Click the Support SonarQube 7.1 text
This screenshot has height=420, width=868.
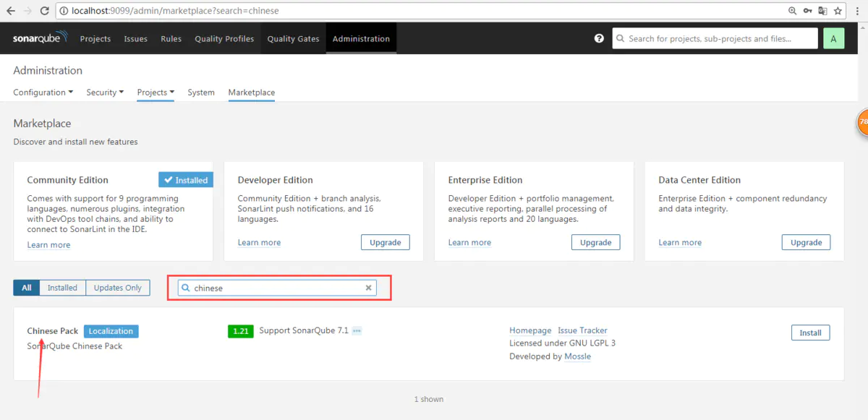pyautogui.click(x=304, y=330)
